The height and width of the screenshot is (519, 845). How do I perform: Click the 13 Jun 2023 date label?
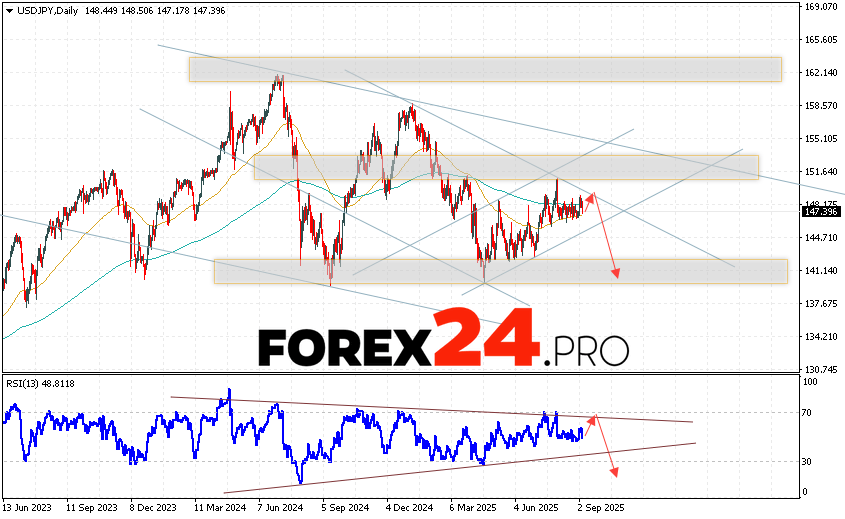click(30, 507)
